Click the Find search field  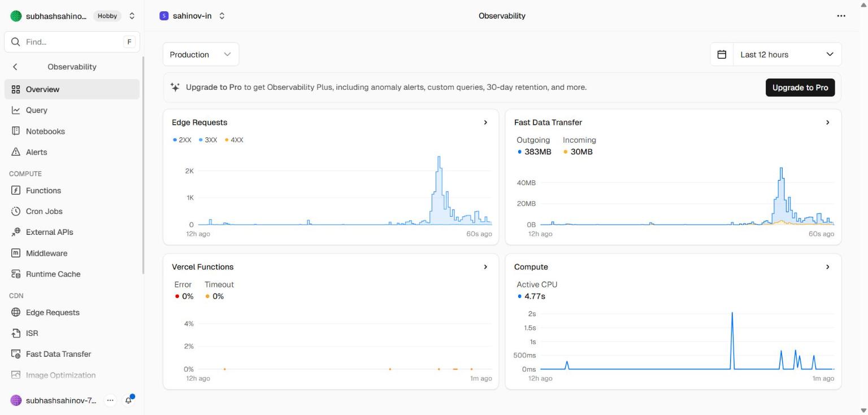pos(72,42)
